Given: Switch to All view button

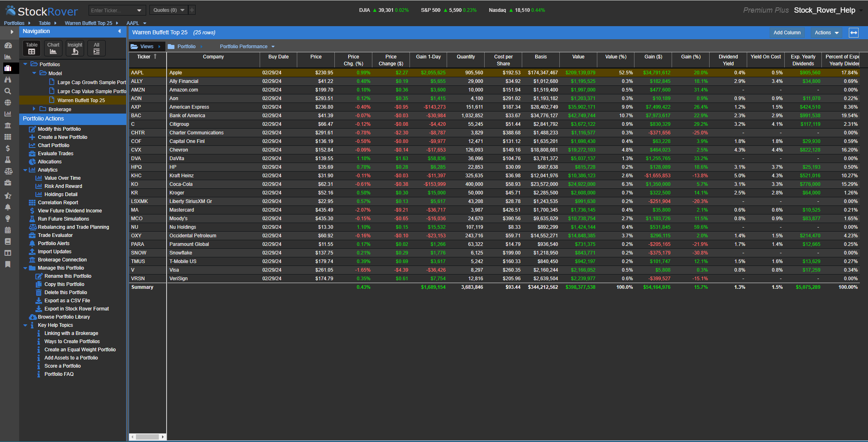Looking at the screenshot, I should [x=96, y=48].
